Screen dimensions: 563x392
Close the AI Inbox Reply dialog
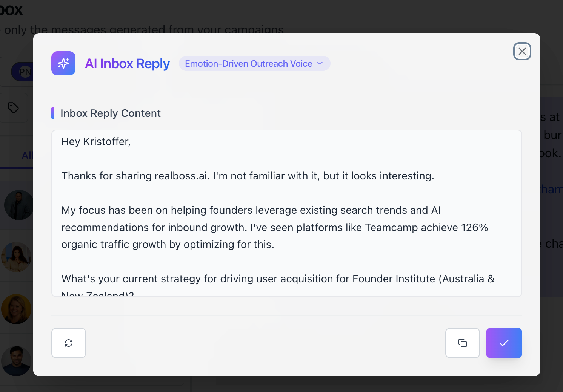click(522, 51)
